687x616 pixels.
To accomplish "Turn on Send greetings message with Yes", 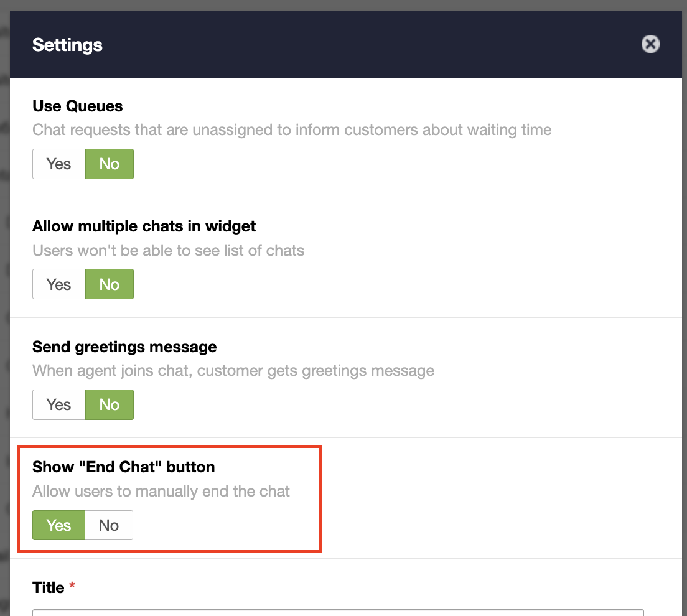I will (59, 404).
